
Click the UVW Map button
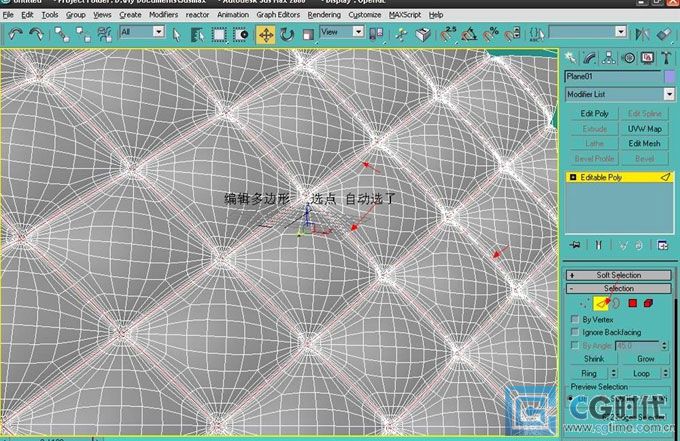644,129
